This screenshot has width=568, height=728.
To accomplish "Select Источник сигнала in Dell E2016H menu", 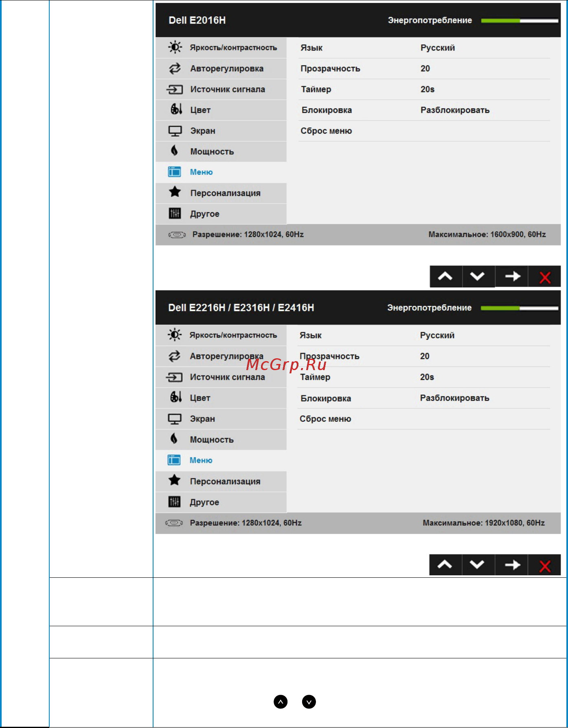I will (228, 89).
